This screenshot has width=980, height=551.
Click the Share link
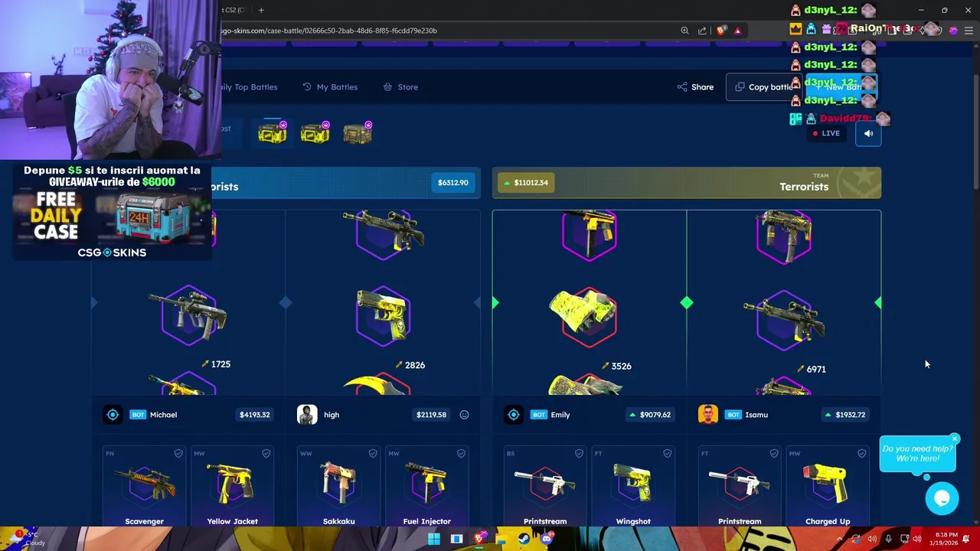695,87
